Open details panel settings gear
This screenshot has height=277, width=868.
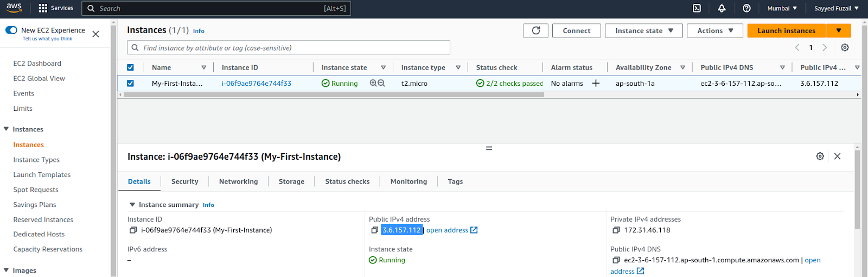tap(820, 156)
